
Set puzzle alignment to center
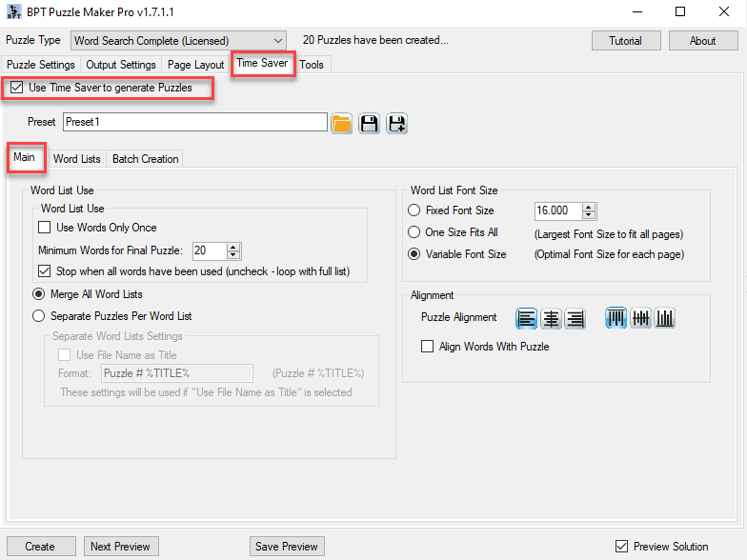pyautogui.click(x=551, y=319)
